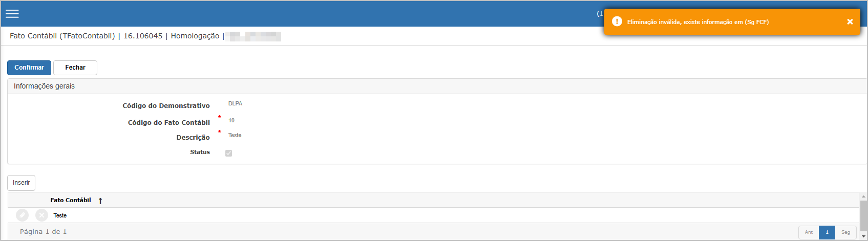The height and width of the screenshot is (241, 868).
Task: Select the Teste row in the table
Action: [x=433, y=215]
